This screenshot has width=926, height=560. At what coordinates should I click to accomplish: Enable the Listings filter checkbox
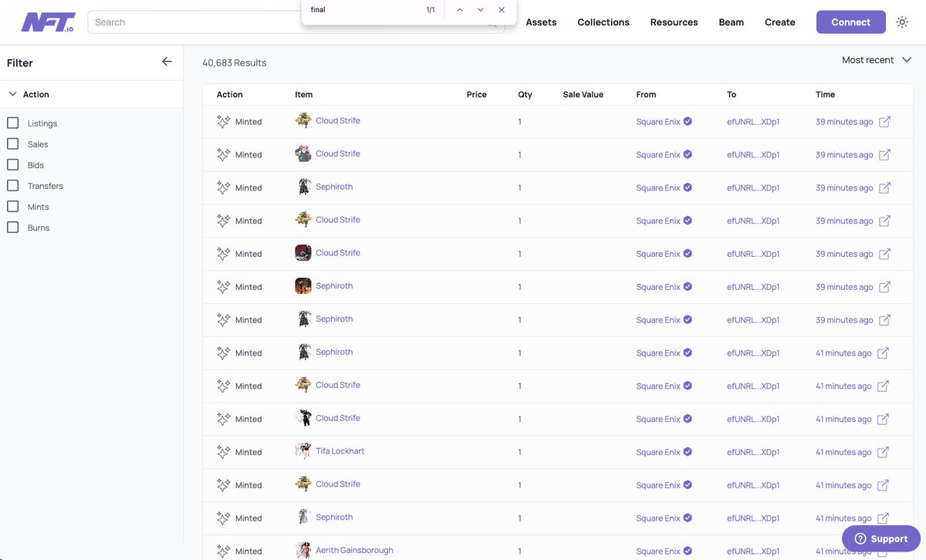coord(12,123)
